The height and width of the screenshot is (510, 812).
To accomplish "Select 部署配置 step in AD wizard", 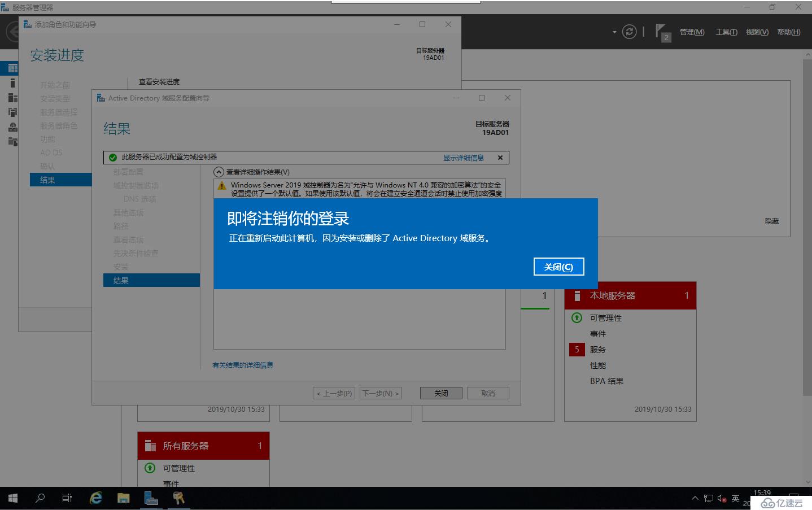I will click(x=128, y=172).
